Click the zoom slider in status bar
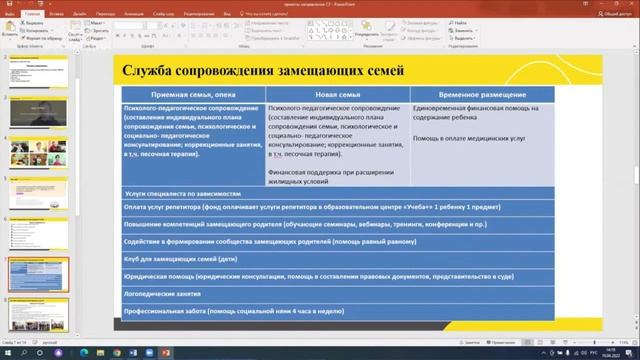Screen dimensions: 640x360 click(x=594, y=342)
